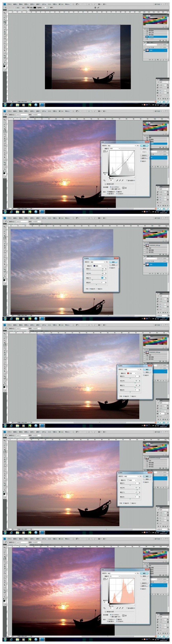Open channel dropdown showing 红 in Curves dialog
Viewport: 172px width, 644px height.
click(115, 576)
